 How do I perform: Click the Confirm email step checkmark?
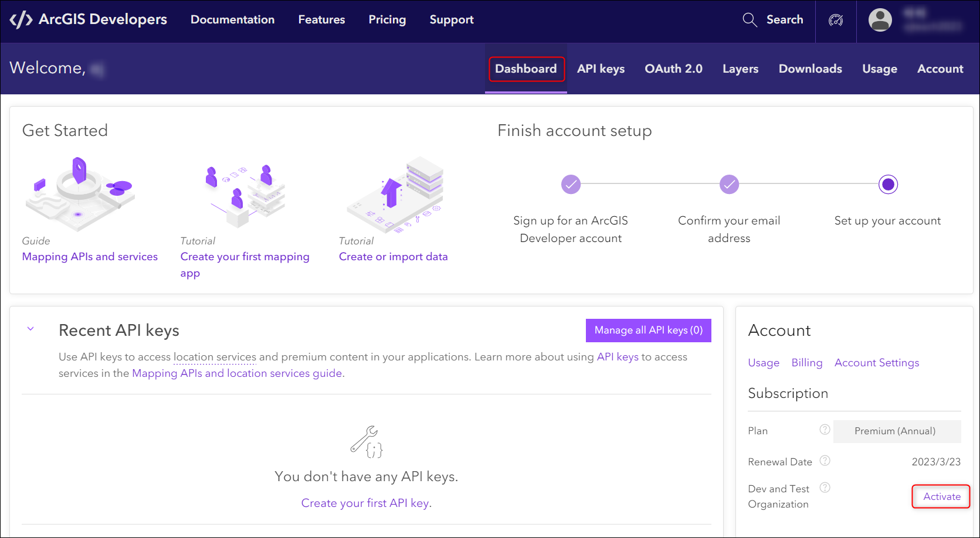[729, 184]
